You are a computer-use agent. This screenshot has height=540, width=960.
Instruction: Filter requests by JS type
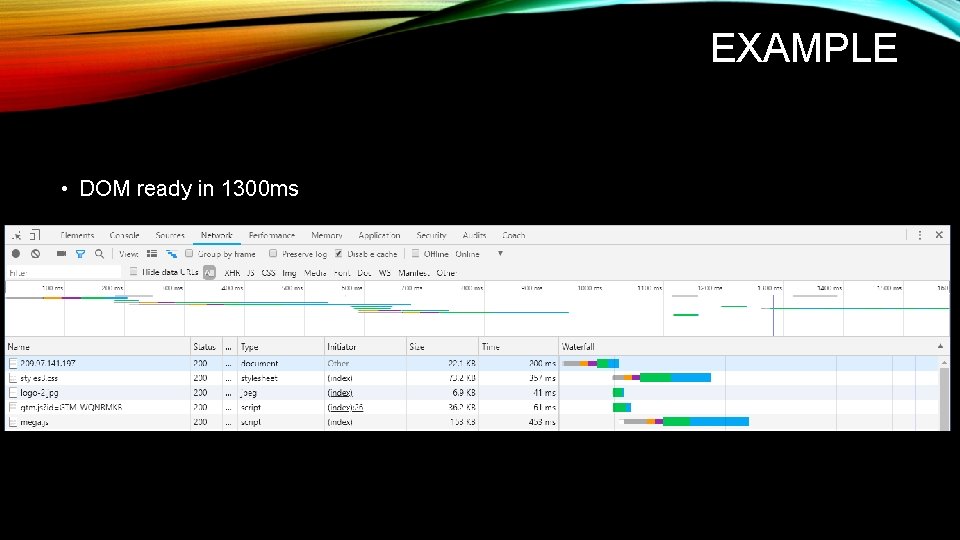[250, 273]
